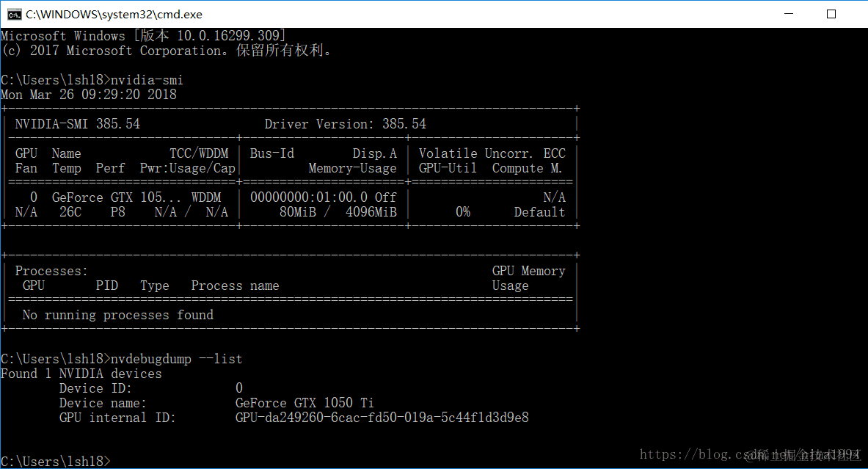Click the title text C:\WINDOWS\system32\cmd.exe
The image size is (868, 469).
114,15
